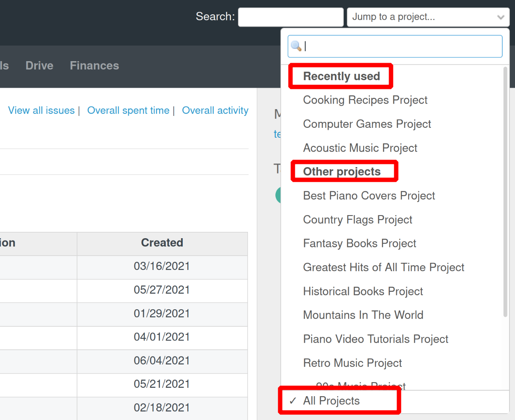
Task: Click the magnifying glass icon in project search
Action: pos(296,46)
